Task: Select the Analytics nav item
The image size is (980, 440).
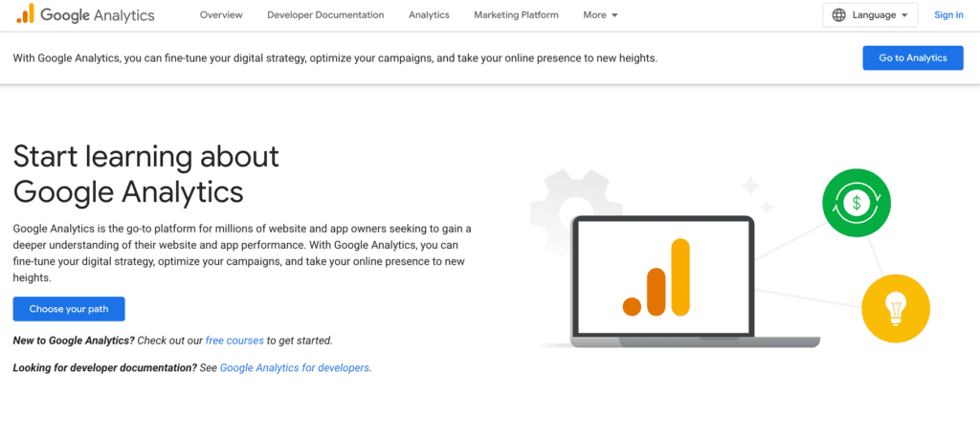Action: (x=429, y=15)
